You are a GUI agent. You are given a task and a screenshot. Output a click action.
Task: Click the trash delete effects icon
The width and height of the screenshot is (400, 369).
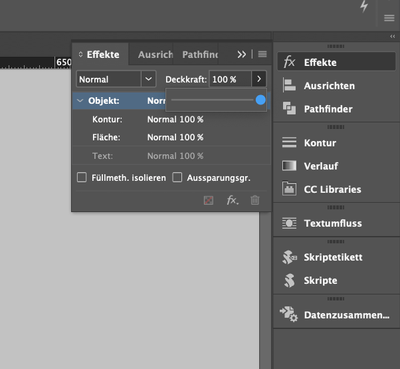pyautogui.click(x=255, y=200)
